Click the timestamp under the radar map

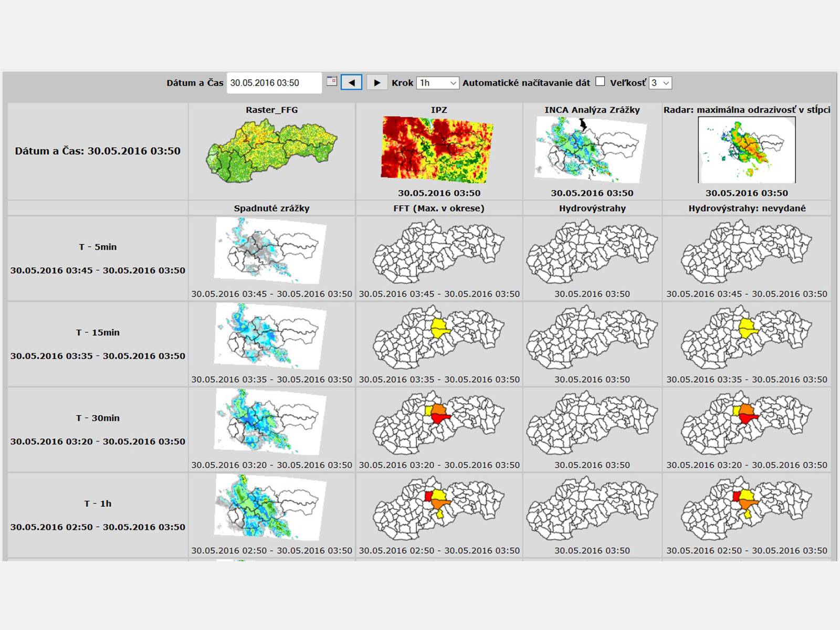point(747,193)
